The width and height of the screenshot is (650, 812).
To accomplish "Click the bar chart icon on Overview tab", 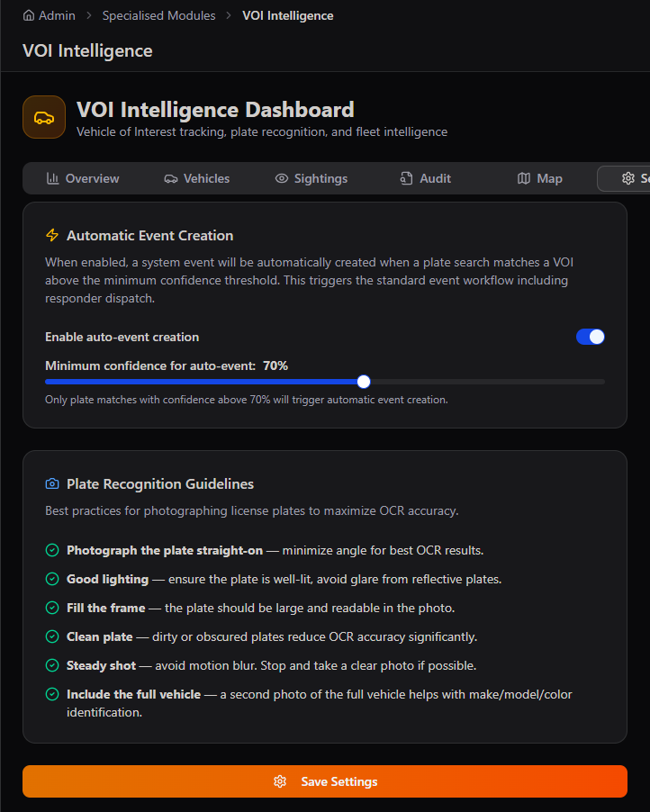I will click(52, 178).
